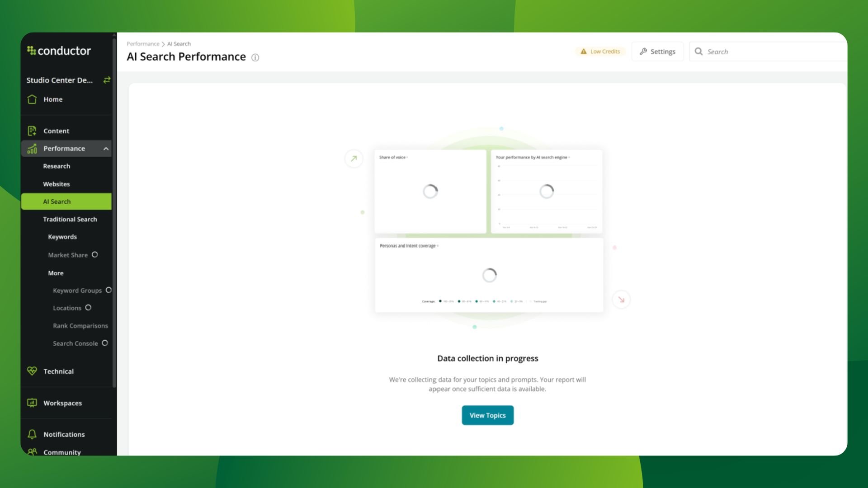Click Personas and intent coverage card
Image resolution: width=868 pixels, height=488 pixels.
489,275
